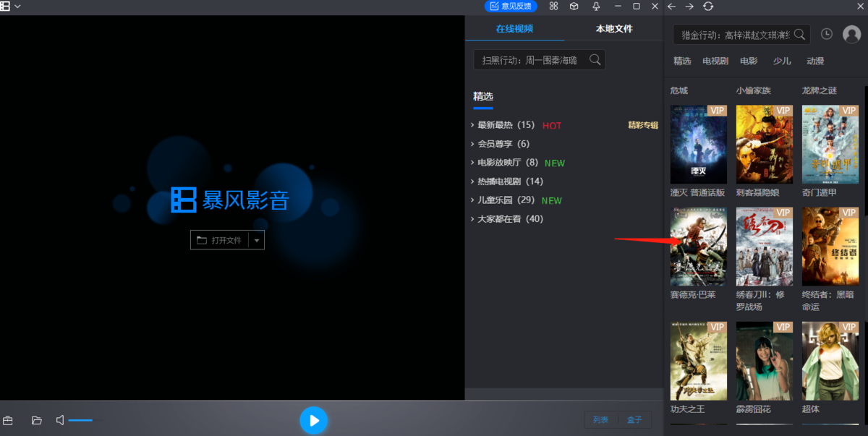868x436 pixels.
Task: Open the 功夫之王 movie poster
Action: (699, 361)
